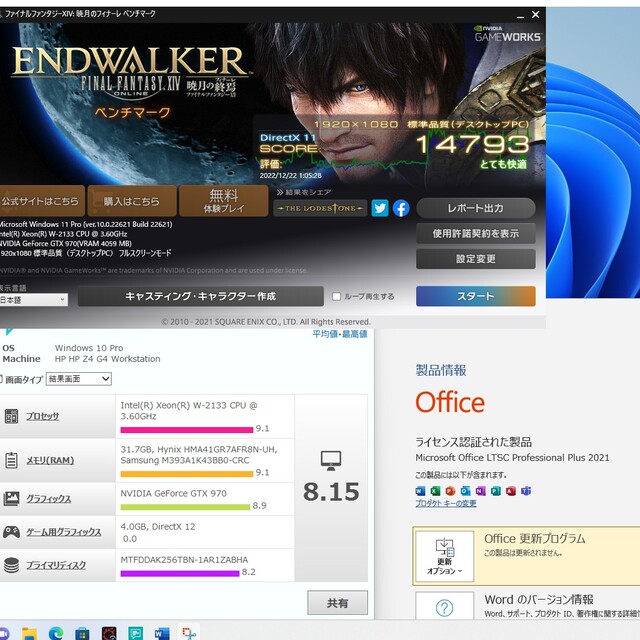Click the 共有 share button
This screenshot has width=640, height=640.
click(337, 603)
